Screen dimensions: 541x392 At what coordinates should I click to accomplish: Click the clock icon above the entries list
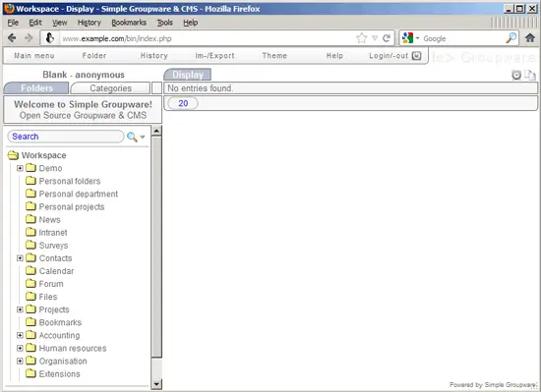(516, 75)
